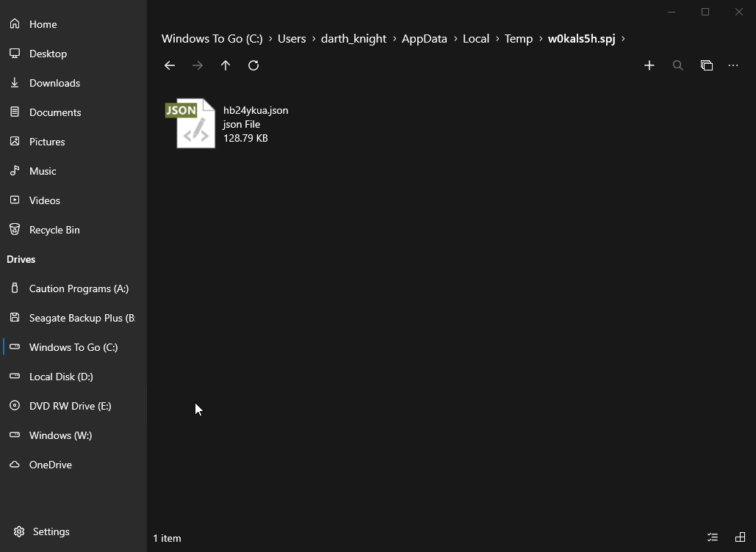Expand chevron after AppData breadcrumb
This screenshot has height=552, width=756.
coord(456,38)
